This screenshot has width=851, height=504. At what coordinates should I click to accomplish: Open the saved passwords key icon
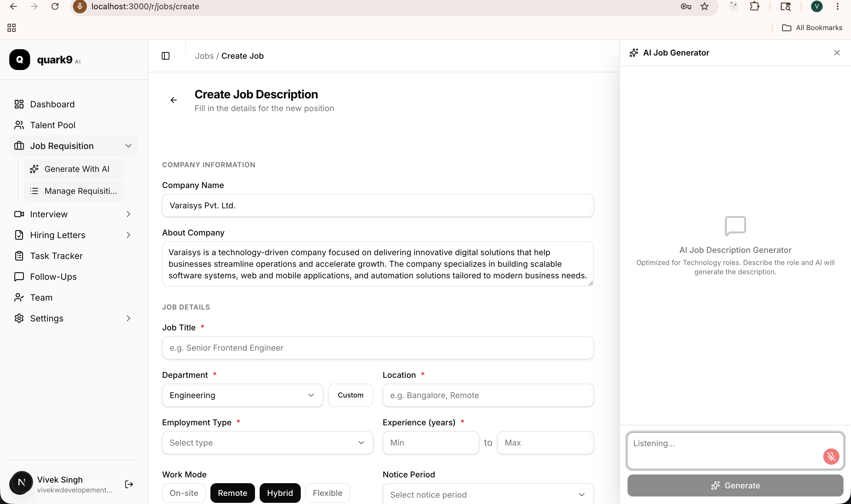click(x=685, y=6)
